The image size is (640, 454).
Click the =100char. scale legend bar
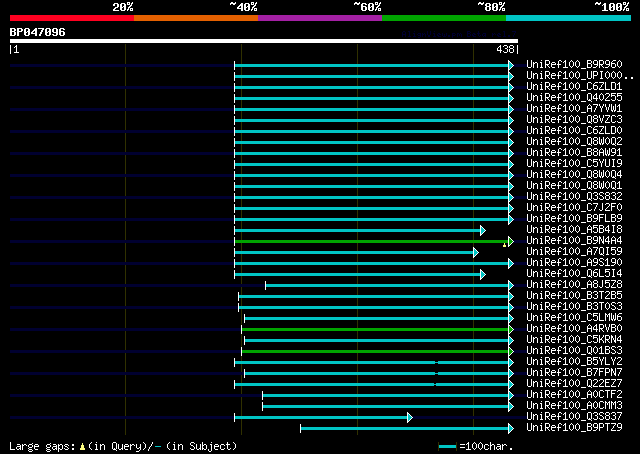447,447
